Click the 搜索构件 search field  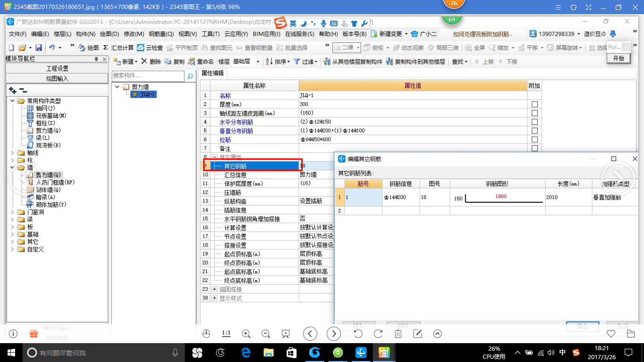pyautogui.click(x=148, y=76)
